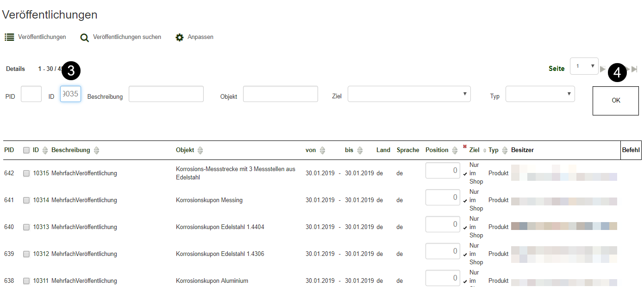Click the red X above Ziel column

pyautogui.click(x=465, y=146)
